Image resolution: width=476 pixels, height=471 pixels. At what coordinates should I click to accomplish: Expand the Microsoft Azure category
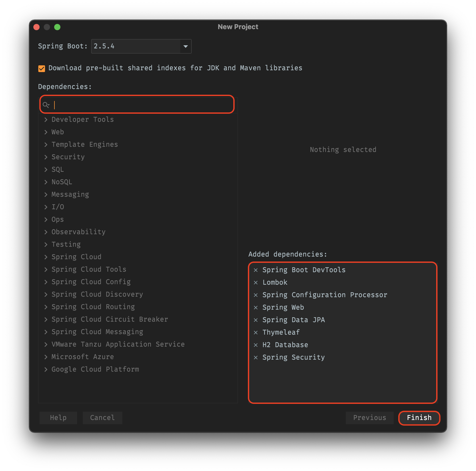(x=46, y=357)
